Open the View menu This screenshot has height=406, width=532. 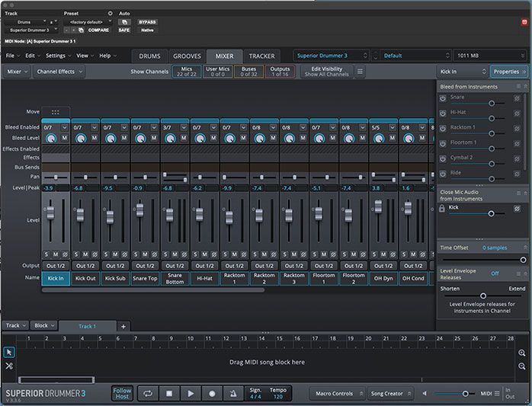(x=85, y=56)
